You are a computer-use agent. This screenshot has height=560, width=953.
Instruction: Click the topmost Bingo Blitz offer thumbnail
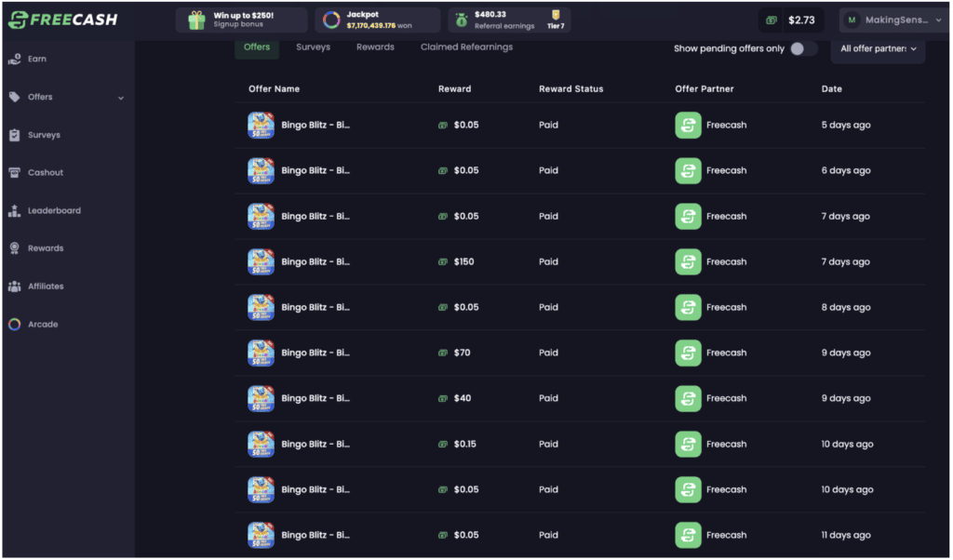pyautogui.click(x=260, y=124)
